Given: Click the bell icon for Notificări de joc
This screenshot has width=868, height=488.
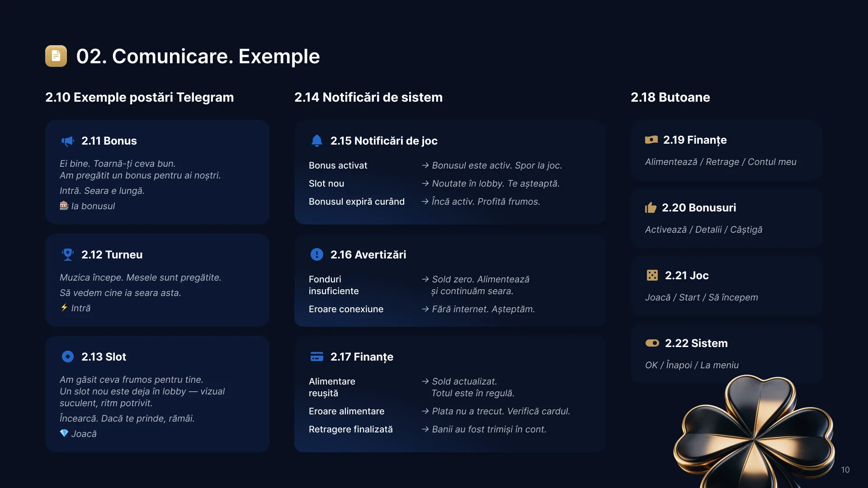Looking at the screenshot, I should tap(317, 141).
